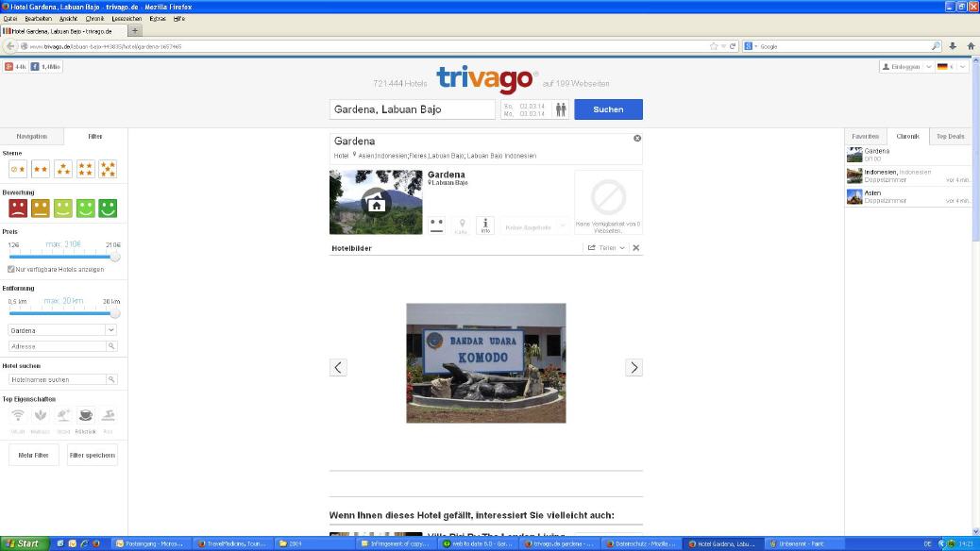The width and height of the screenshot is (980, 551).
Task: Open a new Firefox tab
Action: click(134, 30)
